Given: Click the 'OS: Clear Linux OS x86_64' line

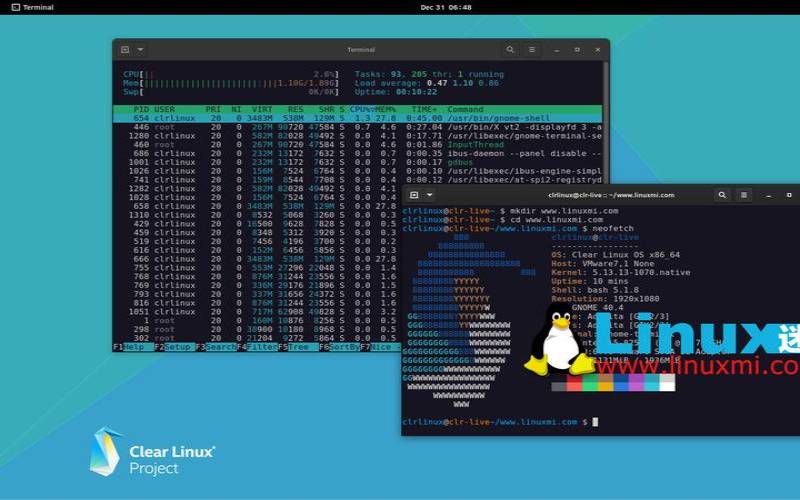Looking at the screenshot, I should click(616, 255).
